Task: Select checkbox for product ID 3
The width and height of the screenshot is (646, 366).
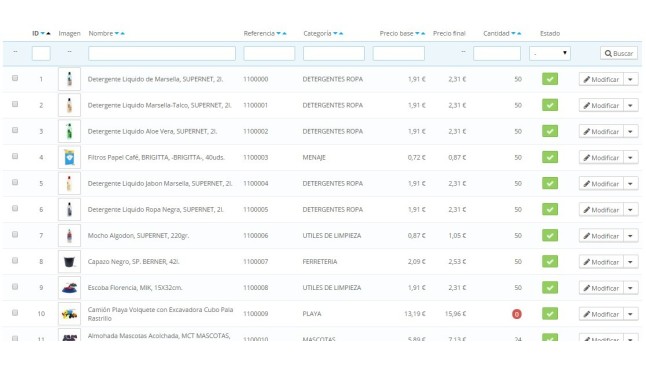Action: pyautogui.click(x=15, y=130)
